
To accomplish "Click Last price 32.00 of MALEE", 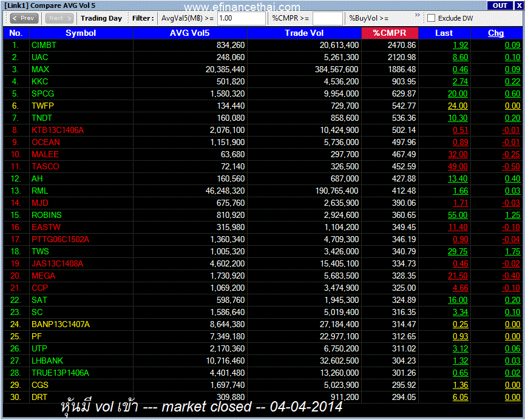I will (x=458, y=154).
